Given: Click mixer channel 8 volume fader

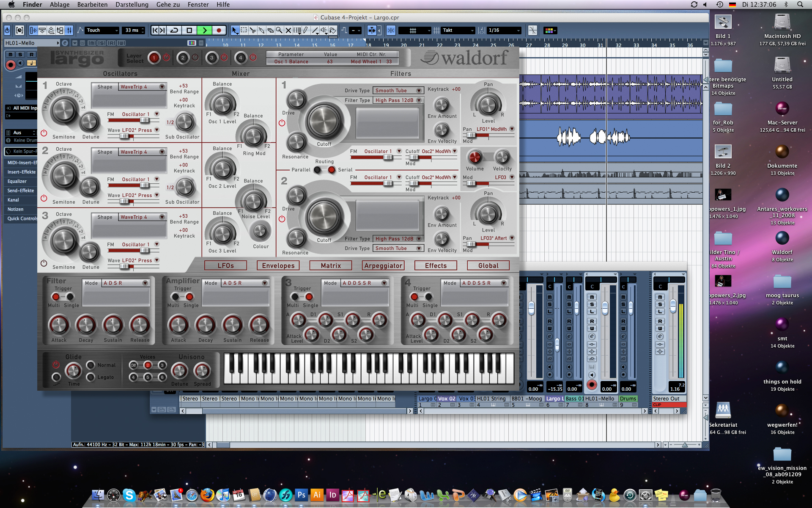Looking at the screenshot, I should point(605,309).
